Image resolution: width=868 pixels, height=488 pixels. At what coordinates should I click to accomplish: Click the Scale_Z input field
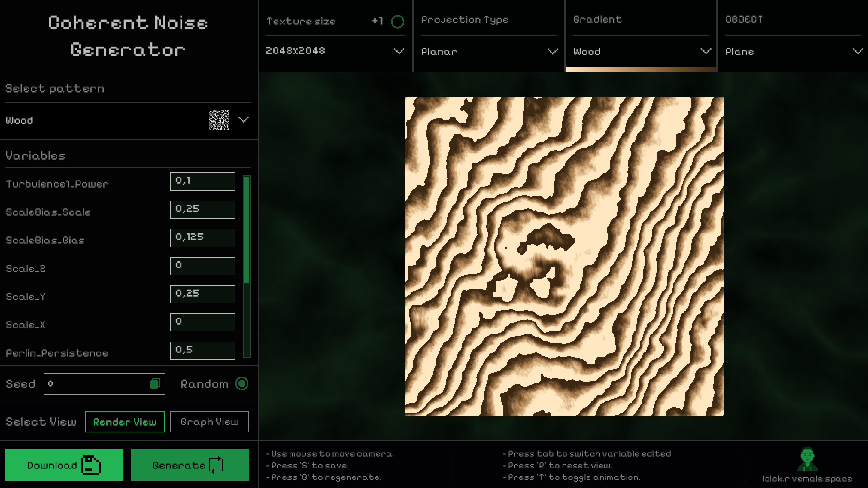click(x=202, y=266)
